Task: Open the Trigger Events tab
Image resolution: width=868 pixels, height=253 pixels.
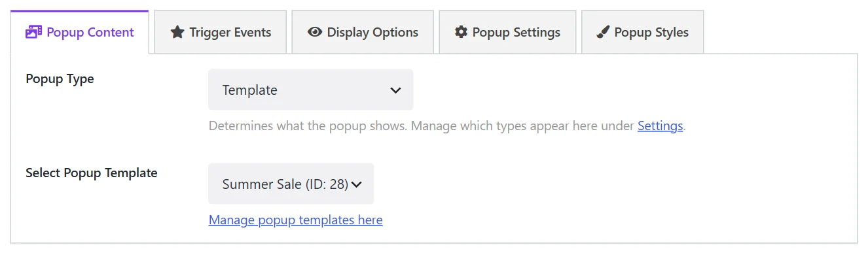Action: click(221, 32)
